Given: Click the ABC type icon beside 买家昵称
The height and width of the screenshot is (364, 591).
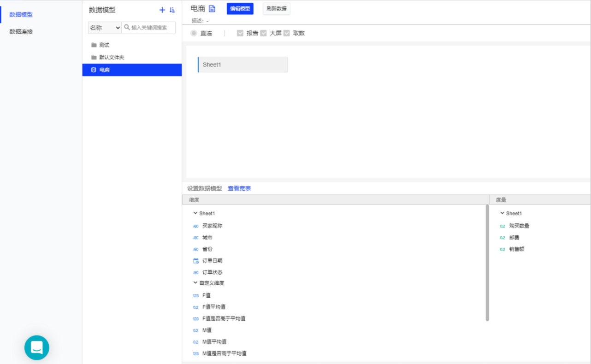Looking at the screenshot, I should point(196,226).
